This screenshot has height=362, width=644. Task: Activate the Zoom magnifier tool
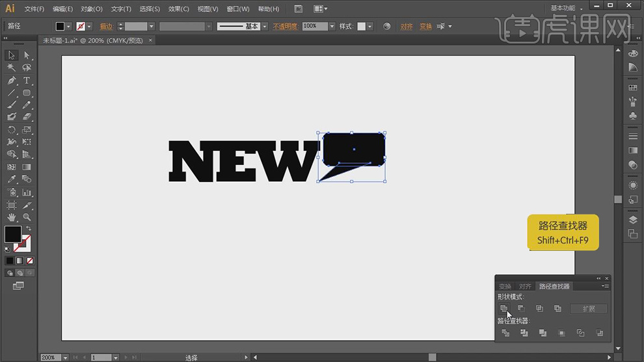(x=27, y=217)
